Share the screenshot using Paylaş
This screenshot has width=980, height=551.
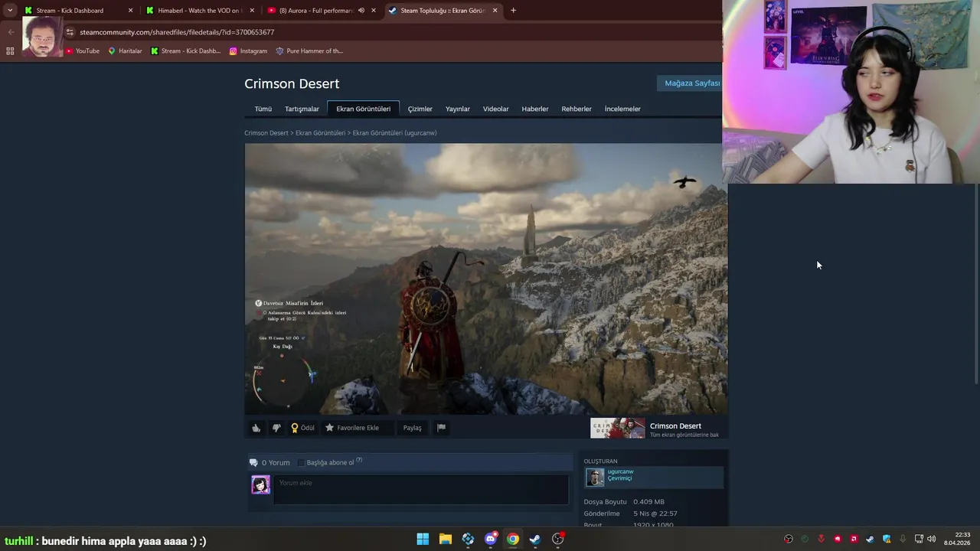pos(413,428)
